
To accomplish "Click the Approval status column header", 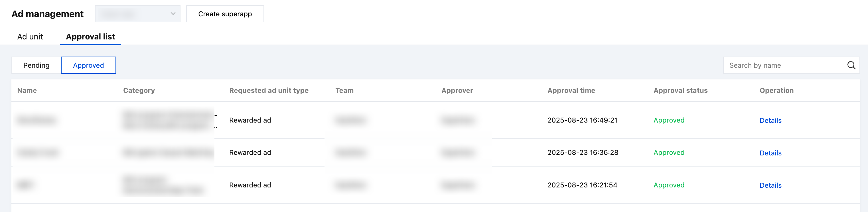I will click(x=680, y=91).
